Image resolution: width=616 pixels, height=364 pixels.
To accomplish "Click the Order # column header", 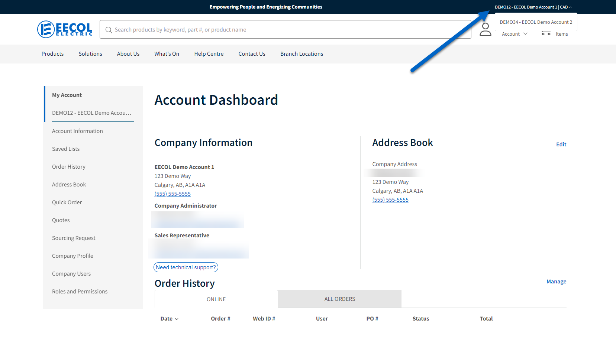I will [220, 319].
